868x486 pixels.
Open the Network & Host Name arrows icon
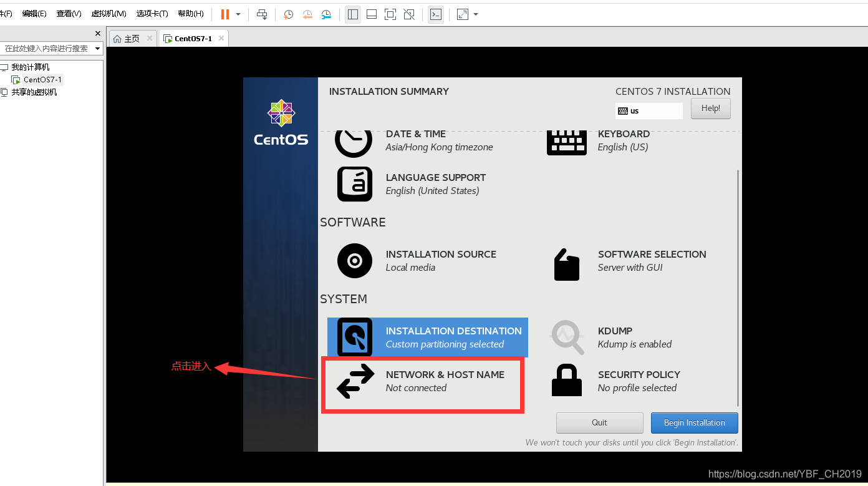pyautogui.click(x=355, y=381)
